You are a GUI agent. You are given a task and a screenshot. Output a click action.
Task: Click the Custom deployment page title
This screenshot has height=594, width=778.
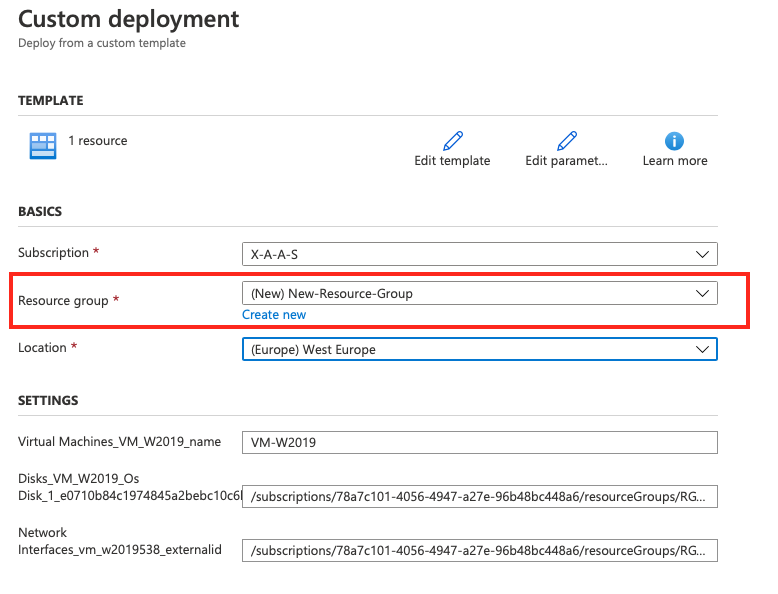click(x=129, y=19)
